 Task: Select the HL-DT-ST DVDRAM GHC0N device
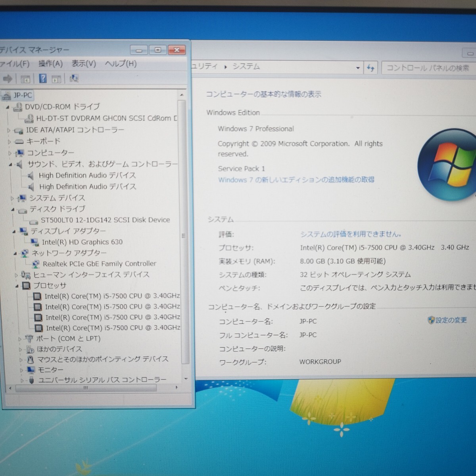click(107, 118)
